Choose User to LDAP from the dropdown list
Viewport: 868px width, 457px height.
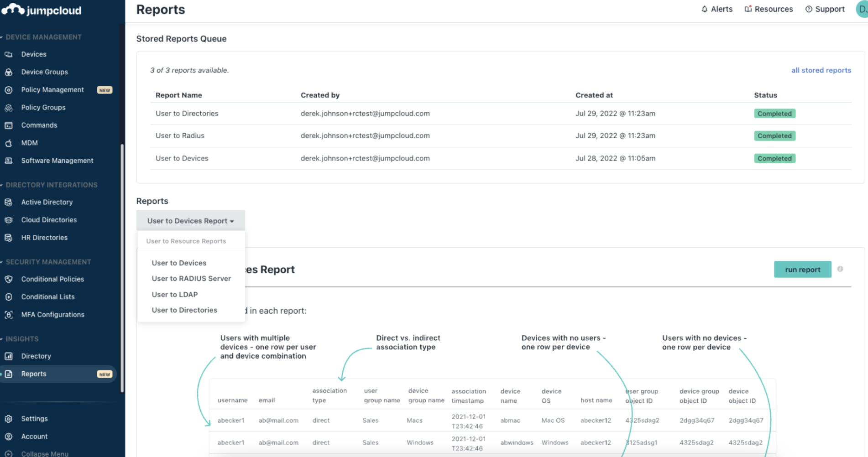point(175,294)
